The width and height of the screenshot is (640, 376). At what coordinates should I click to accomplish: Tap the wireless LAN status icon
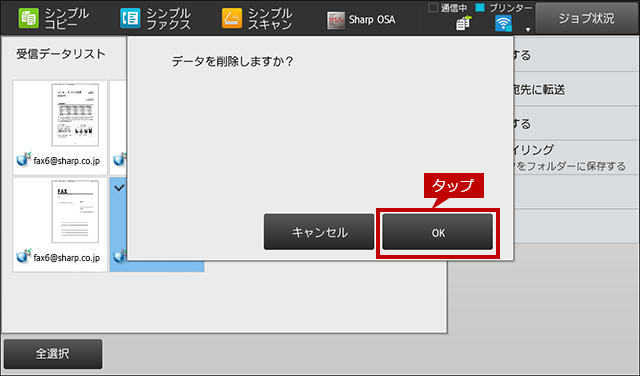tap(503, 24)
